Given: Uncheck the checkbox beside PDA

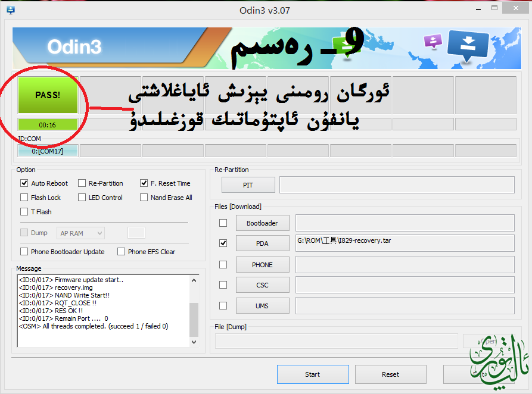Looking at the screenshot, I should pos(223,243).
